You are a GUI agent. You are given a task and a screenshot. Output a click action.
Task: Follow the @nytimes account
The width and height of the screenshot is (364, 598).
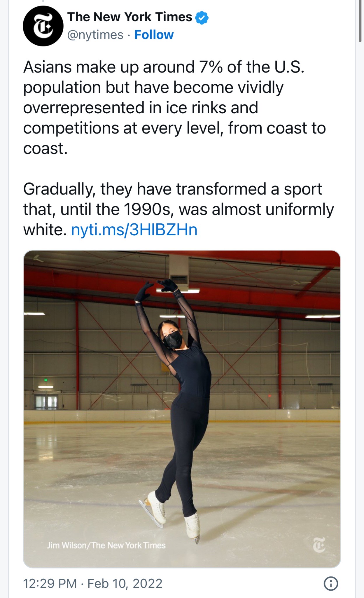click(x=154, y=35)
